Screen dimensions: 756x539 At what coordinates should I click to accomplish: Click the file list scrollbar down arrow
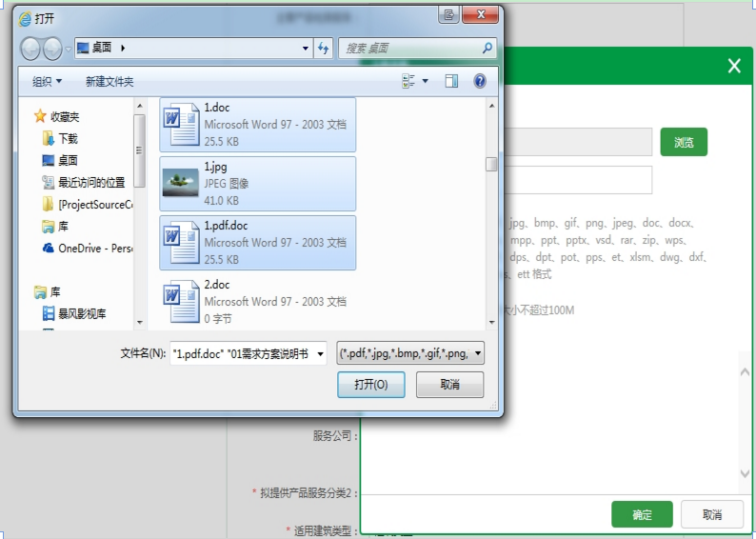pos(492,322)
